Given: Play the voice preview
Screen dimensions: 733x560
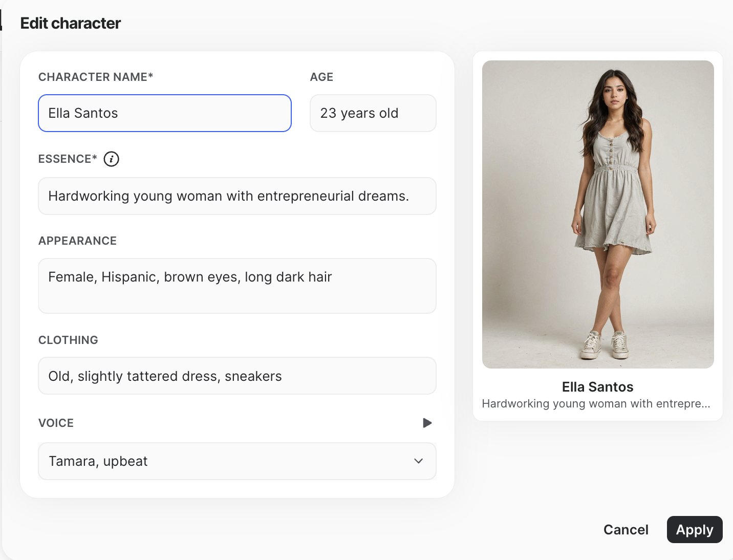Looking at the screenshot, I should pyautogui.click(x=427, y=423).
